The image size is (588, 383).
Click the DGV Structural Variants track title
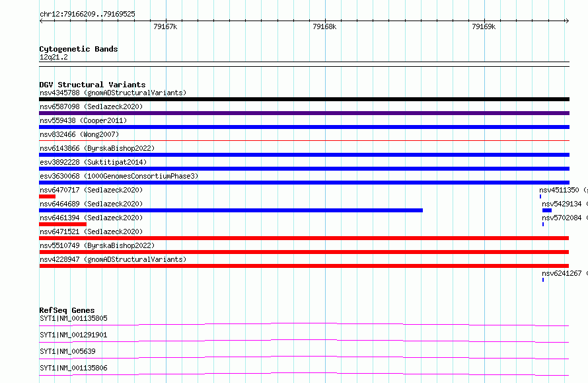coord(92,85)
